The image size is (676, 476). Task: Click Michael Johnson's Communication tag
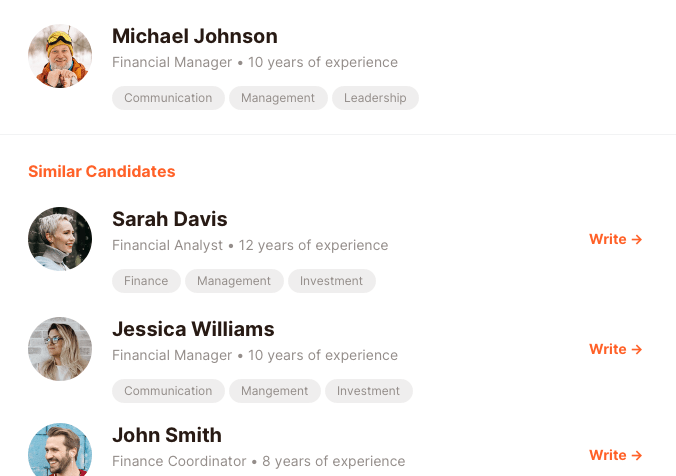click(168, 98)
